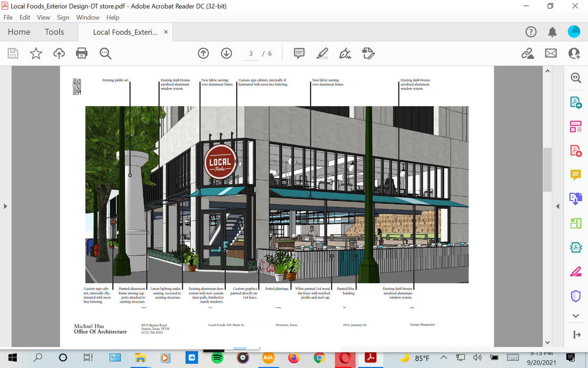The height and width of the screenshot is (368, 588).
Task: Open the volume control in the system tray
Action: pos(477,358)
